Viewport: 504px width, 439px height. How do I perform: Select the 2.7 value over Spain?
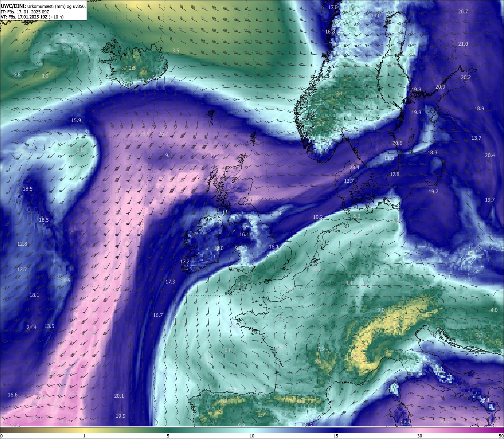coord(261,415)
